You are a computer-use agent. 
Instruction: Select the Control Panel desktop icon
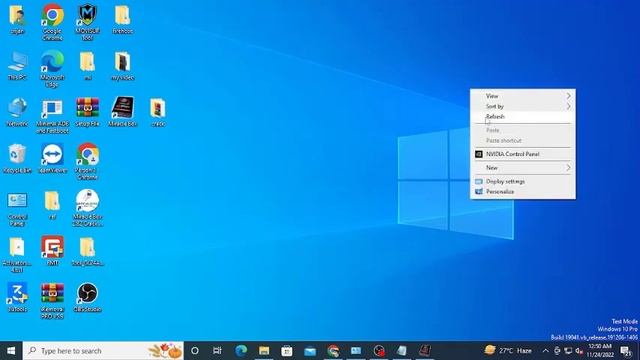(17, 208)
